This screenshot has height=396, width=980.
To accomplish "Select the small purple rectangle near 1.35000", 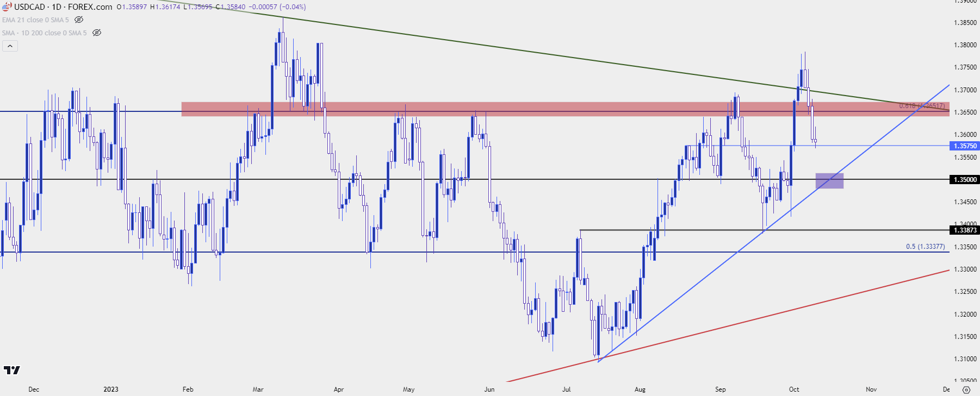I will [829, 181].
